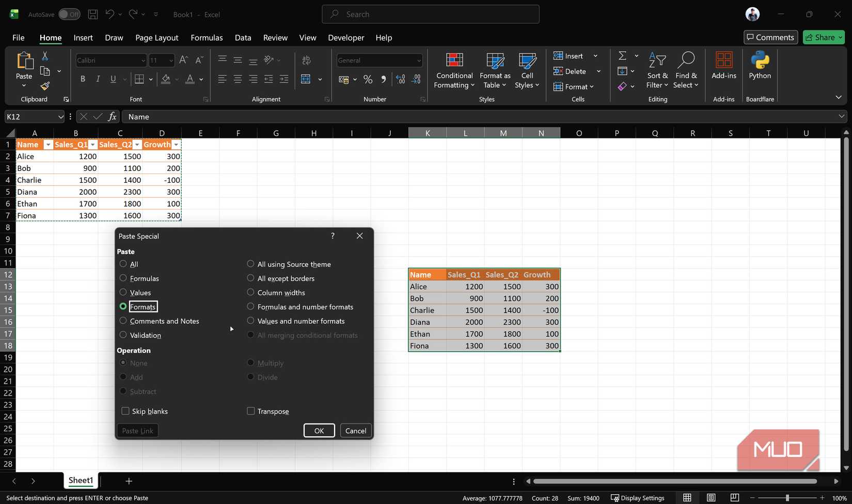The image size is (852, 504).
Task: Expand the number format dropdown
Action: click(x=419, y=60)
